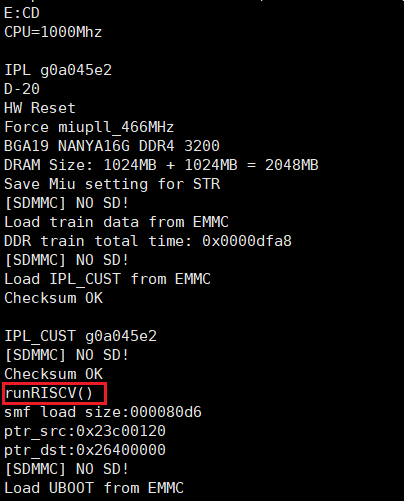
Task: Click Load UBOOT from EMMC line
Action: coord(94,488)
